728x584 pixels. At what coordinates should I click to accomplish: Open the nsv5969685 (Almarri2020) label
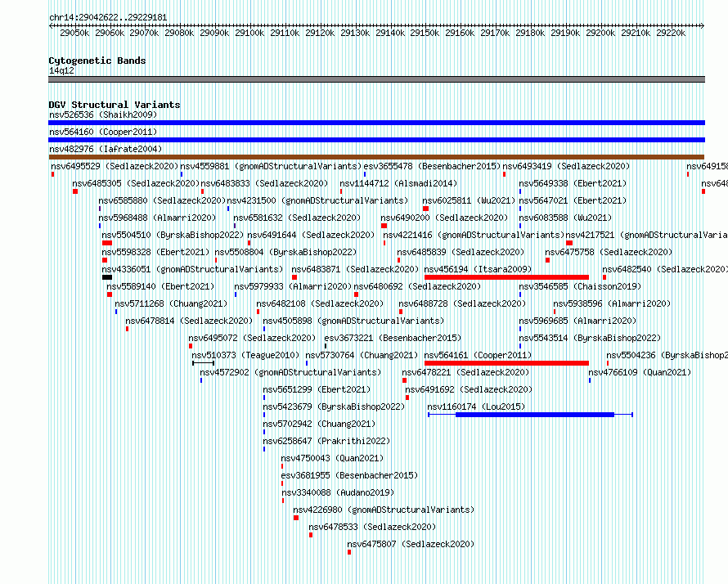577,321
